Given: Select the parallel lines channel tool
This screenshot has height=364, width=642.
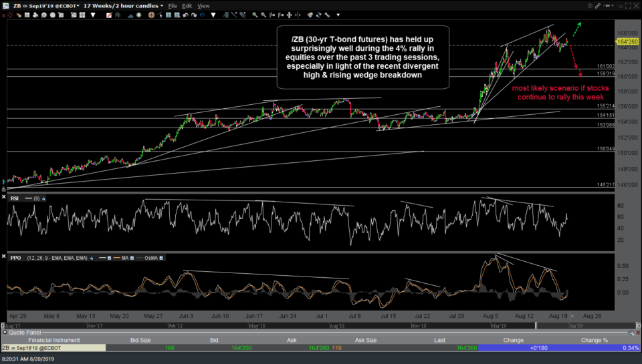Looking at the screenshot, I should tap(242, 15).
